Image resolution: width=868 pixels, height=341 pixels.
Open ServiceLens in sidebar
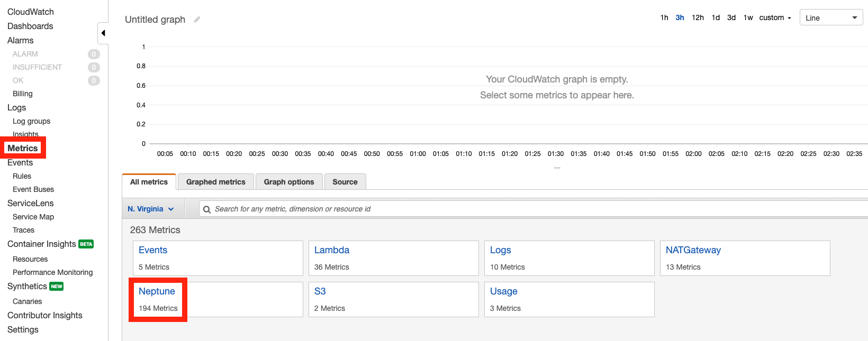coord(31,203)
